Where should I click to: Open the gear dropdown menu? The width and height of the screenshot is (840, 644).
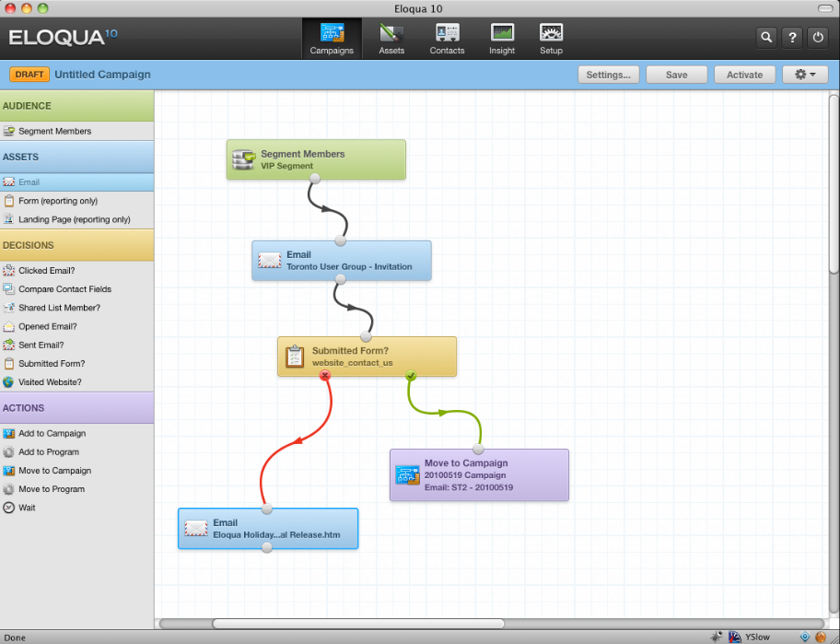pyautogui.click(x=802, y=75)
